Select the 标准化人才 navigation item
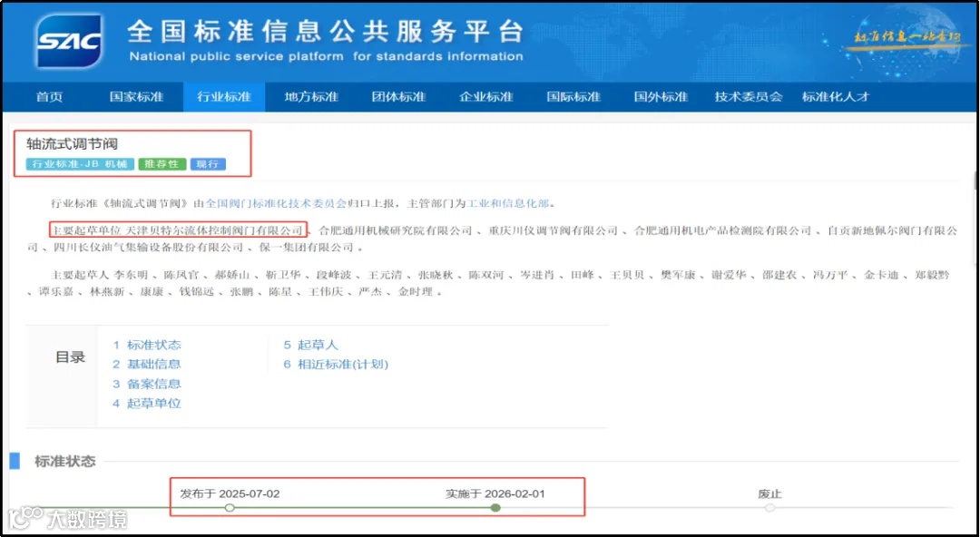Screen dimensions: 980x537 [x=837, y=96]
